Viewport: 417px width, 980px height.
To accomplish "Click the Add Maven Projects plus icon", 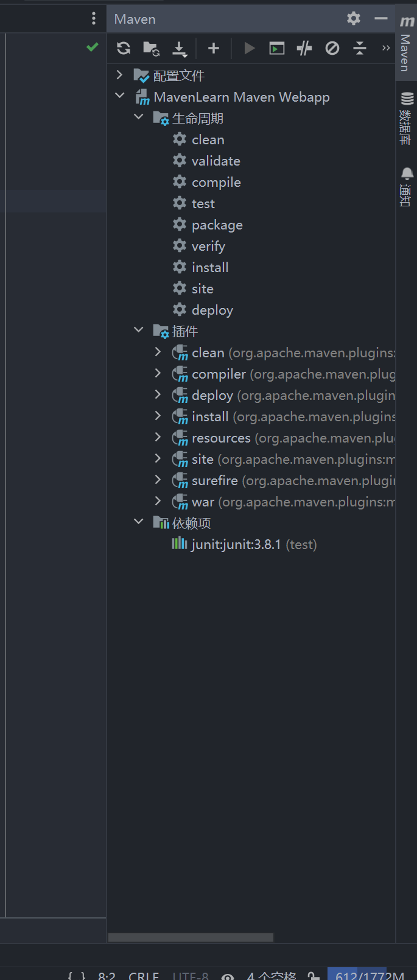I will tap(214, 49).
